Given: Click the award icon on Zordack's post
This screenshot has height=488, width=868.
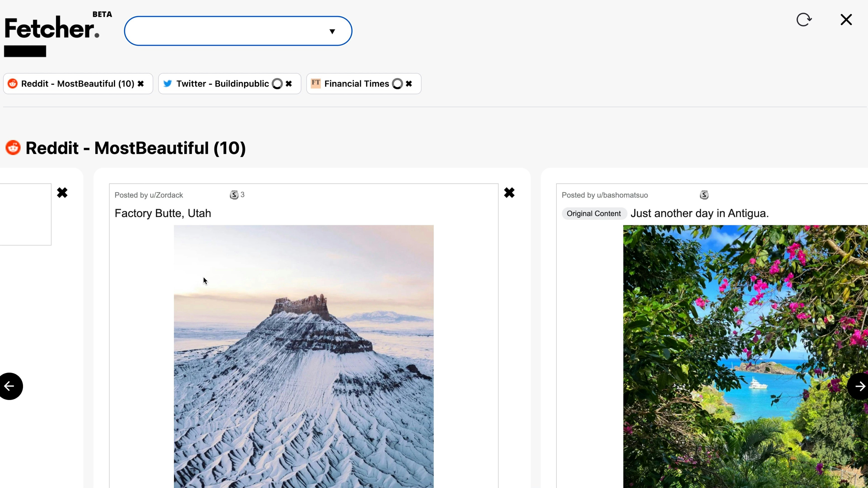Looking at the screenshot, I should [x=234, y=195].
